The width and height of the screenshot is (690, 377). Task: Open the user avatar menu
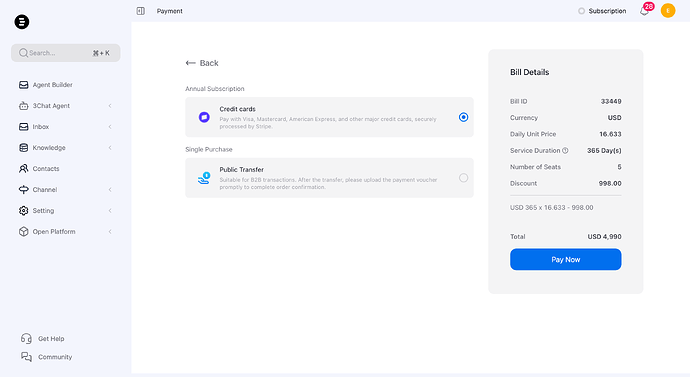coord(668,11)
